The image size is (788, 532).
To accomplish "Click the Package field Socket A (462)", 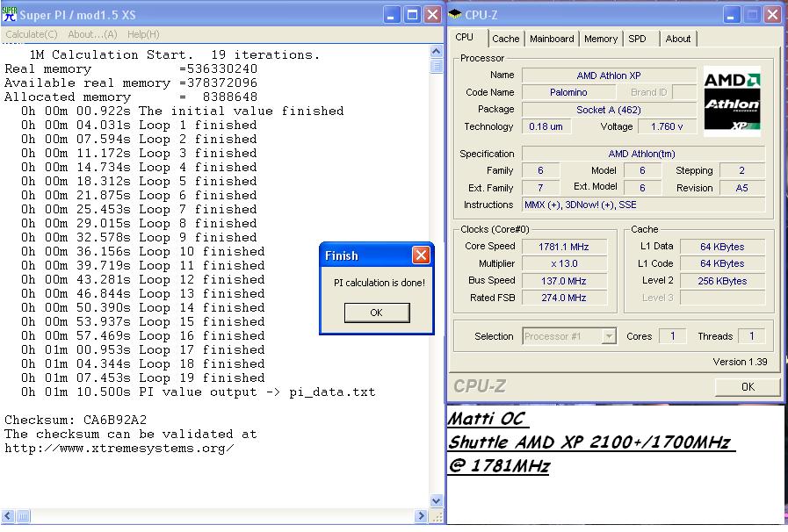I will coord(609,110).
